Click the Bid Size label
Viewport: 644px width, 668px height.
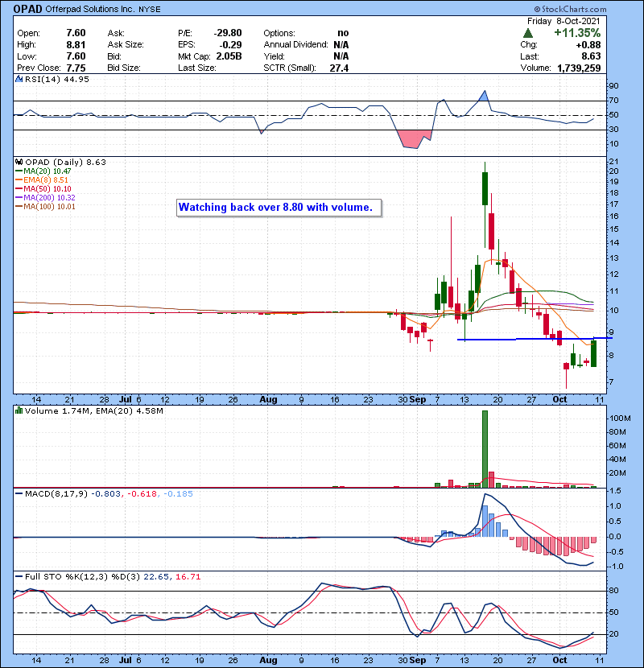124,68
